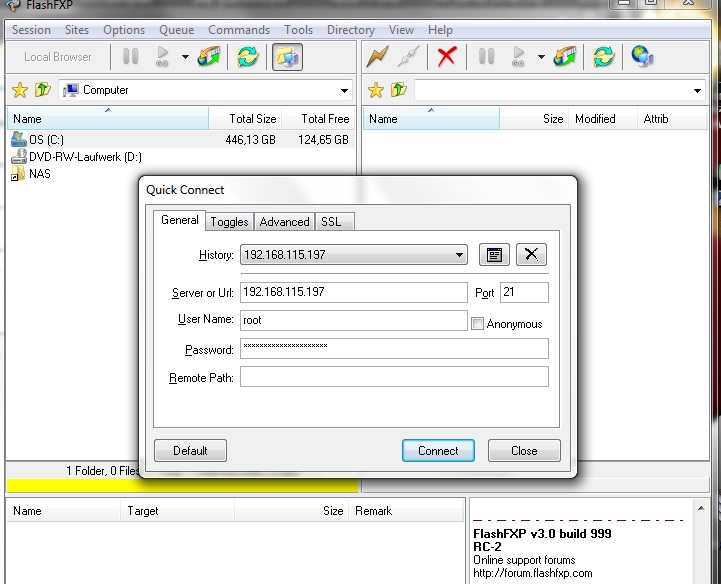Select the NAS folder entry

[x=31, y=174]
